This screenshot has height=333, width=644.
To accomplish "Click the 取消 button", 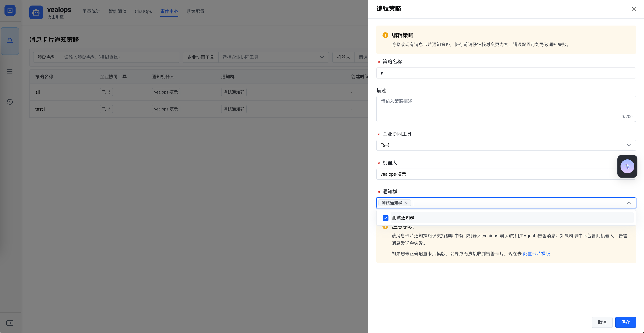I will point(602,322).
